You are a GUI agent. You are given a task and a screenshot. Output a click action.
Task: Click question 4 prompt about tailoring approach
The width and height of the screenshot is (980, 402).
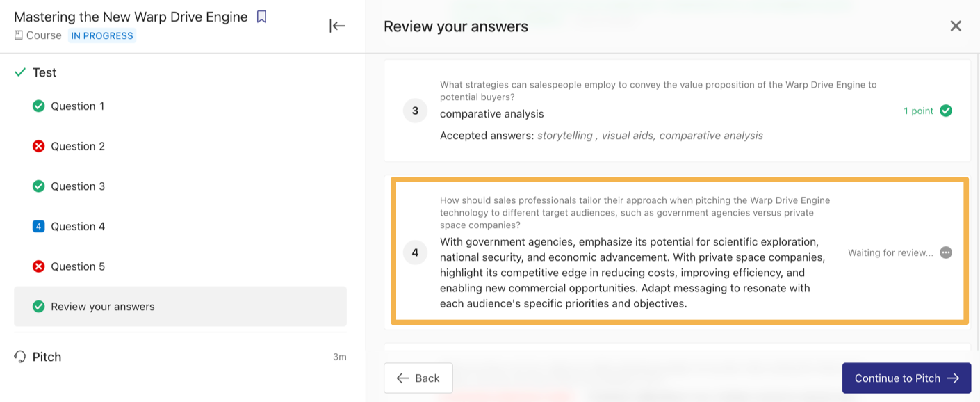point(635,213)
